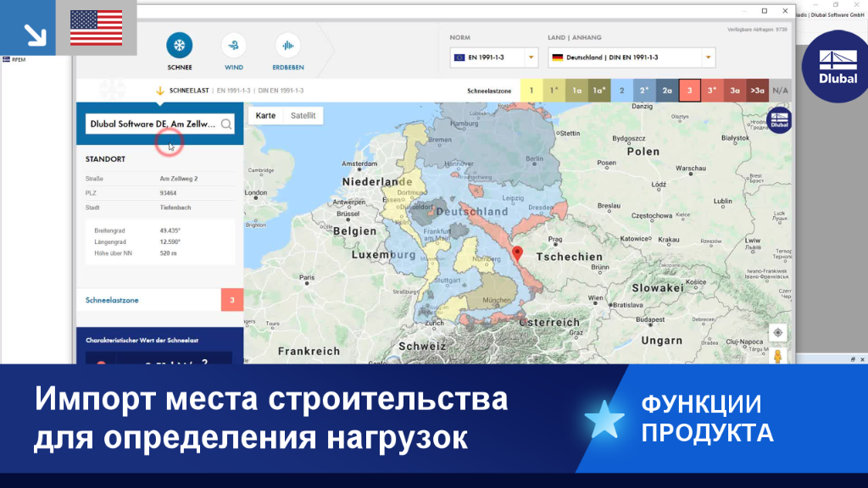Click the address search input field
This screenshot has width=868, height=488.
coord(153,124)
